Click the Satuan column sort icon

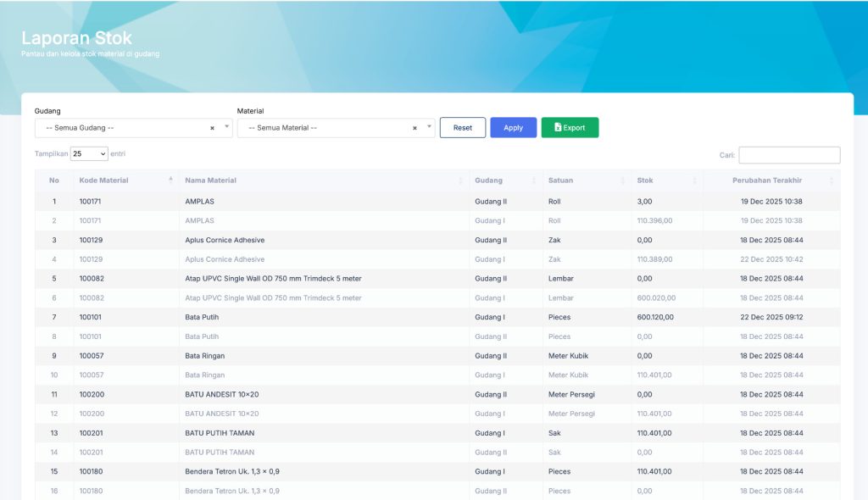(x=622, y=181)
